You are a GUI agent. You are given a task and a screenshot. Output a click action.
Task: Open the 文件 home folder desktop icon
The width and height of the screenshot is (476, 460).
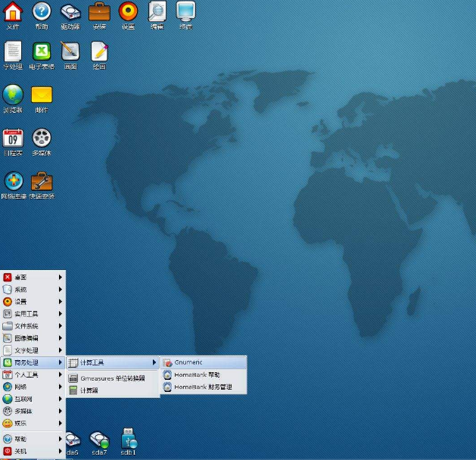[x=13, y=12]
